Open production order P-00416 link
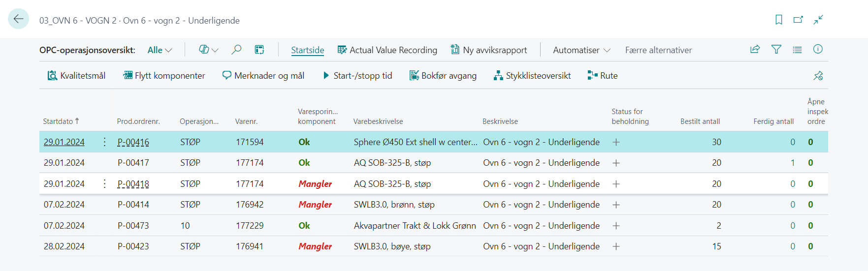The image size is (868, 271). coord(133,142)
